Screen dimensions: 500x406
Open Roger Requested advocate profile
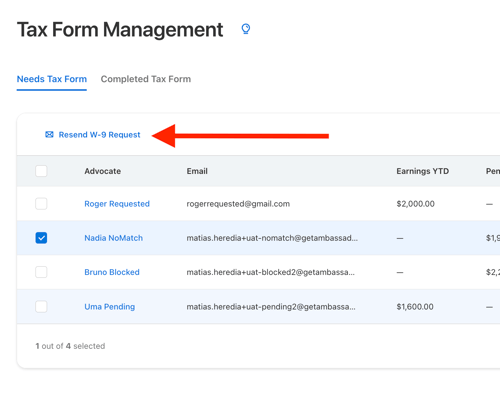tap(117, 204)
